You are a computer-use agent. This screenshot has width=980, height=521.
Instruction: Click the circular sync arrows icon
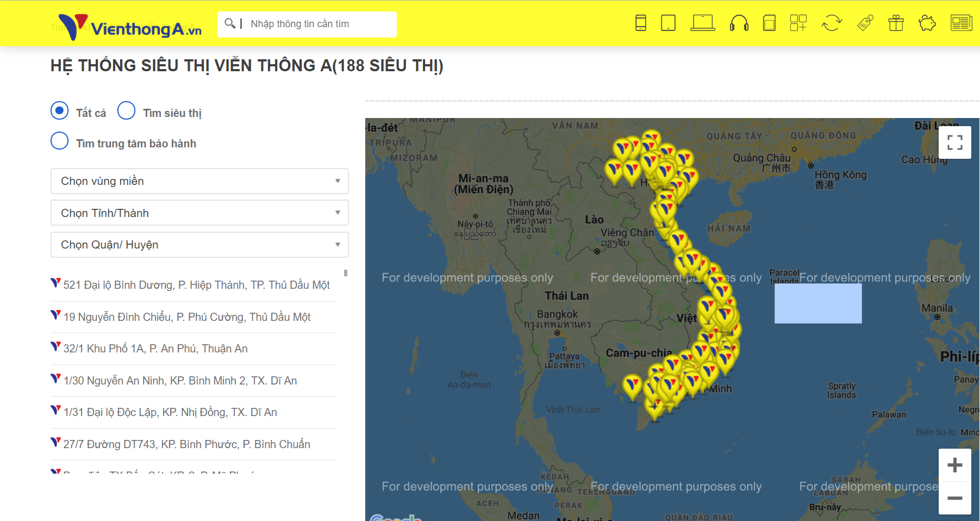[832, 23]
